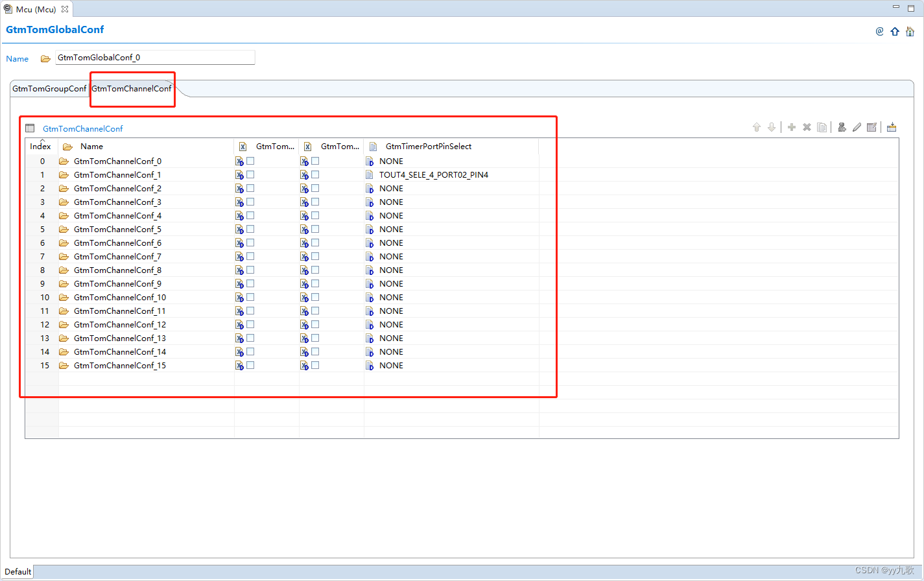Click folder icon of GtmTomChannelConf_5 row
This screenshot has width=924, height=581.
click(x=64, y=229)
